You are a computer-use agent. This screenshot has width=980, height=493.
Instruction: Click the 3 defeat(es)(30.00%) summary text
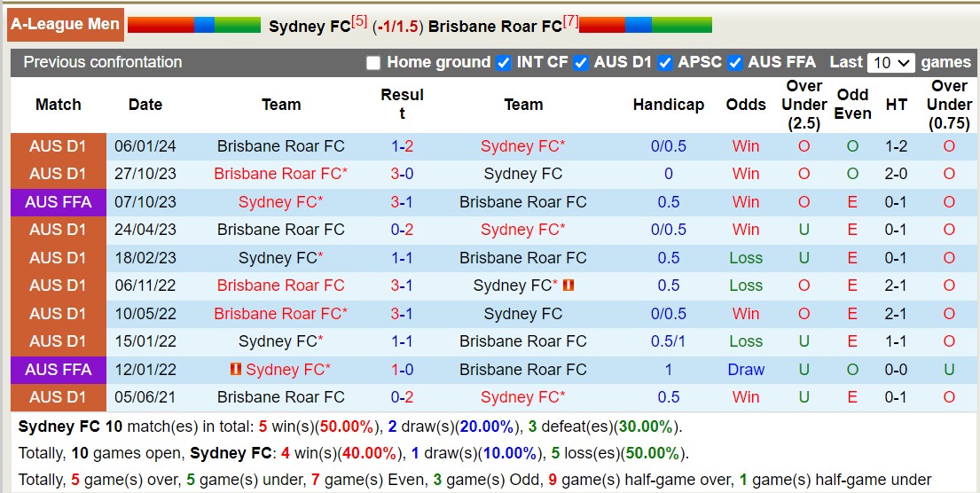coord(602,427)
